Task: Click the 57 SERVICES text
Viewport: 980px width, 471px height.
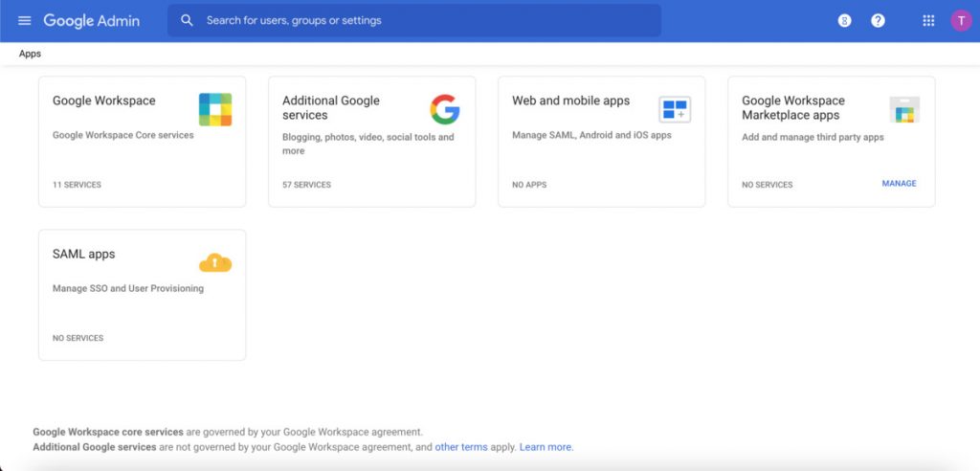Action: pos(307,185)
